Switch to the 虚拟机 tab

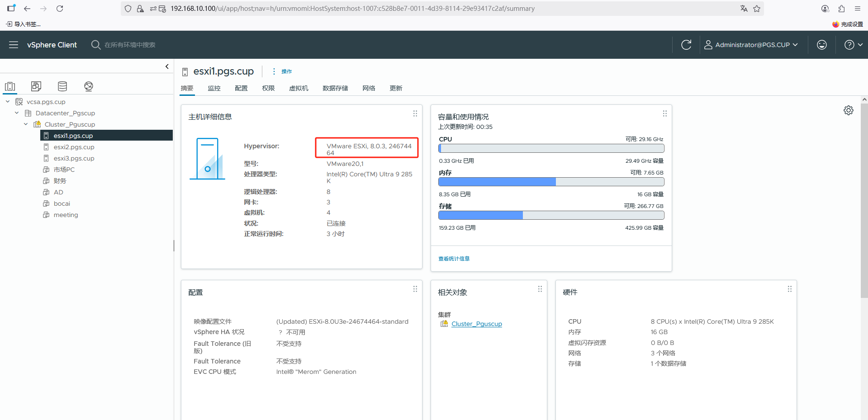pos(299,88)
